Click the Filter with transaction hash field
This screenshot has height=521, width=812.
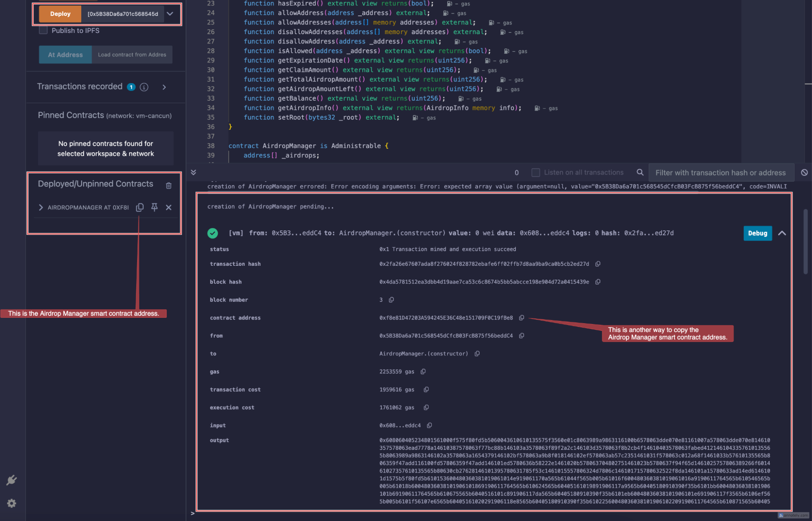click(720, 173)
